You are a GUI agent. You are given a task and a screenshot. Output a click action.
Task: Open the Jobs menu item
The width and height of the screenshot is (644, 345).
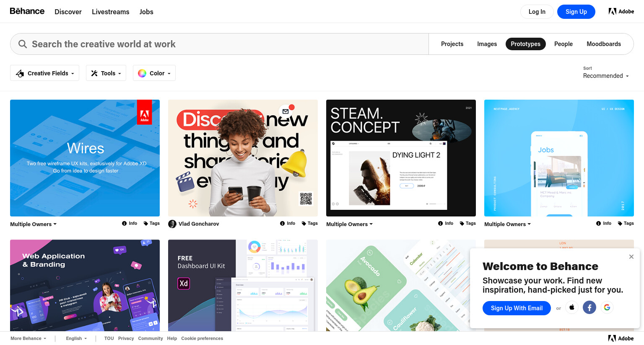click(x=146, y=12)
